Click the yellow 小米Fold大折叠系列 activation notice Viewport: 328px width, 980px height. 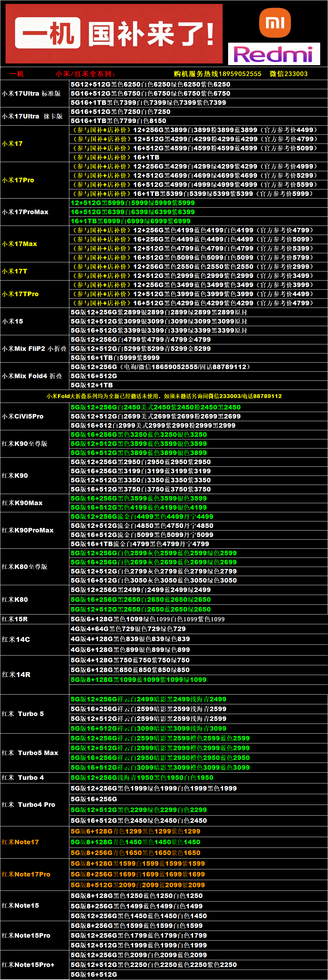(x=164, y=396)
